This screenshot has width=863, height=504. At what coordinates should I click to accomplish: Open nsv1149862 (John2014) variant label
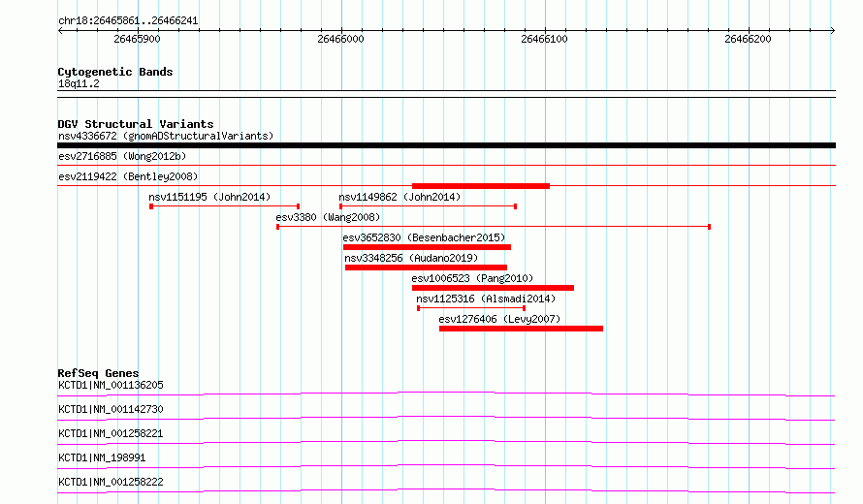point(400,197)
